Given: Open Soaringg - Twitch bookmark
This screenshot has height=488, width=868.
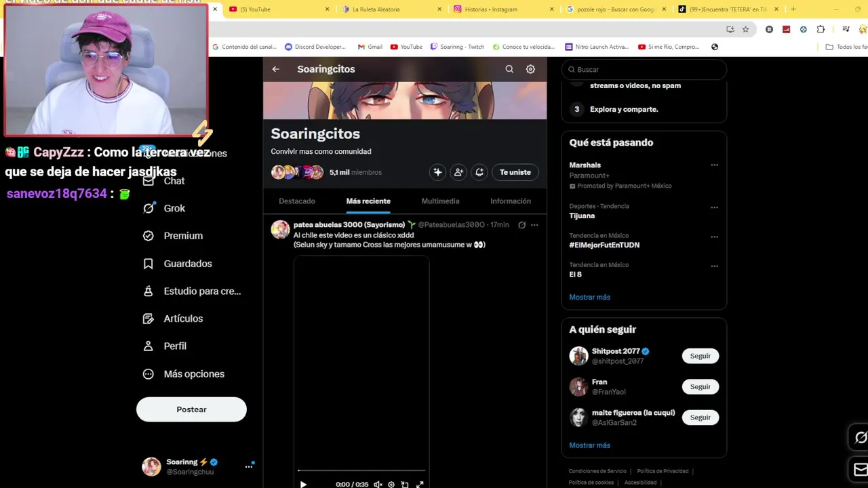Looking at the screenshot, I should tap(458, 47).
